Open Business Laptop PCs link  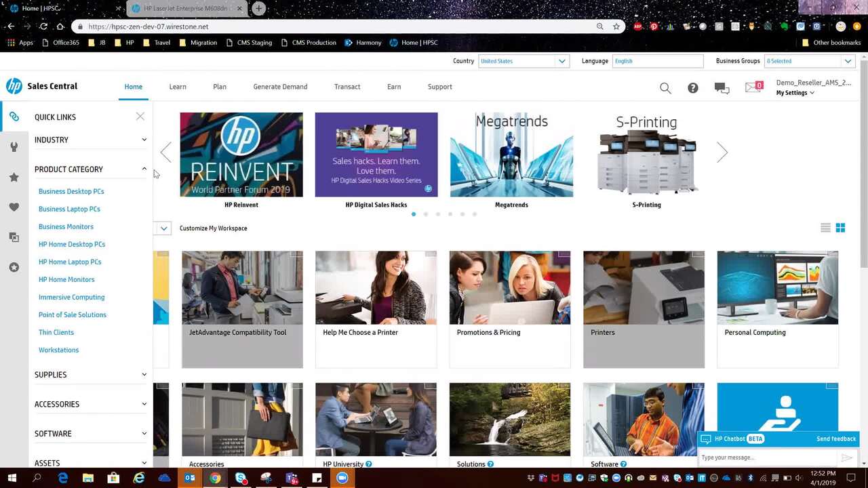69,209
